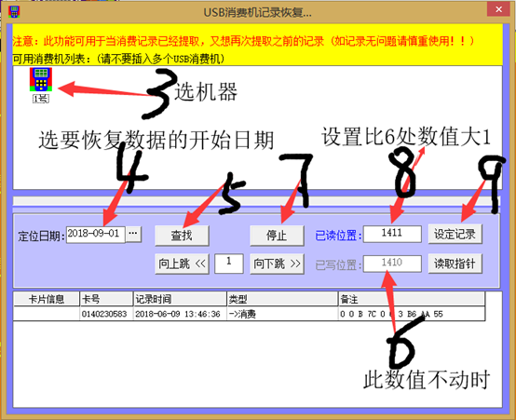Click the app icon in the title bar
516x420 pixels.
click(14, 11)
